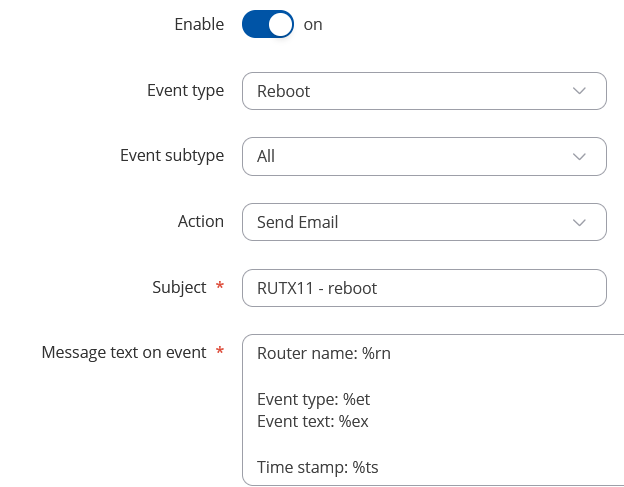Focus the Subject field containing RUTX11 - reboot
The width and height of the screenshot is (624, 487).
[424, 288]
